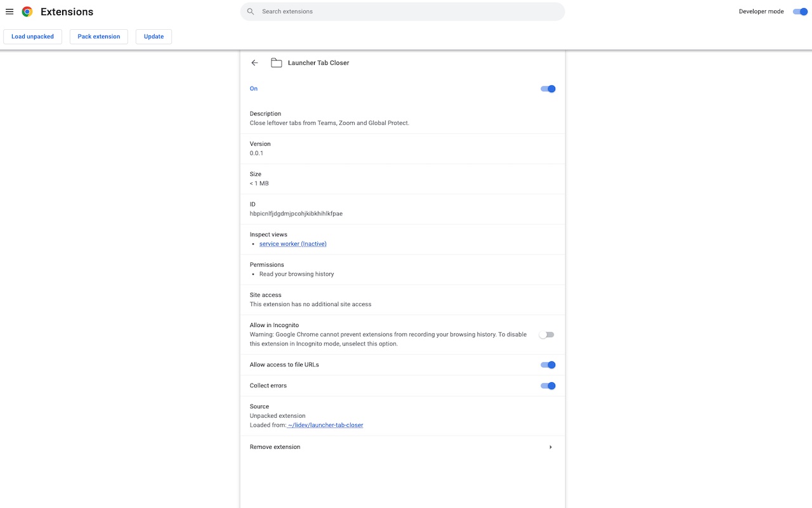Click the Update button
Image resolution: width=812 pixels, height=508 pixels.
point(154,36)
